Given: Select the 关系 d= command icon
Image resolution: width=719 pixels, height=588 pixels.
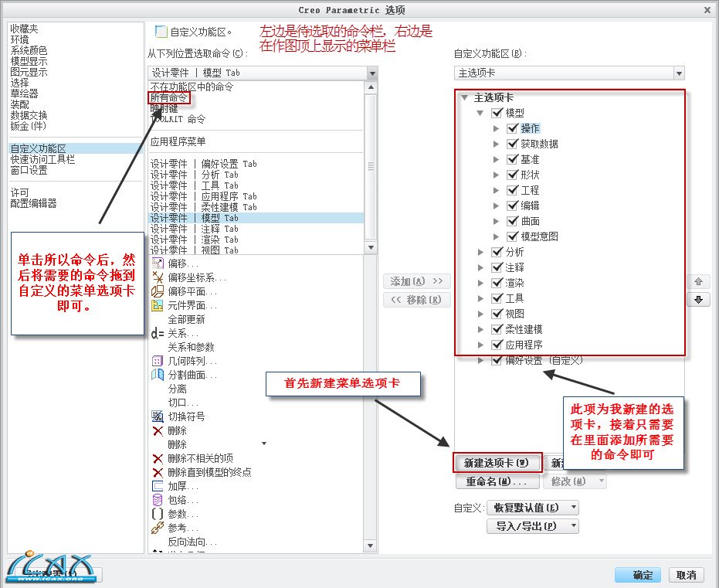Looking at the screenshot, I should pos(158,333).
